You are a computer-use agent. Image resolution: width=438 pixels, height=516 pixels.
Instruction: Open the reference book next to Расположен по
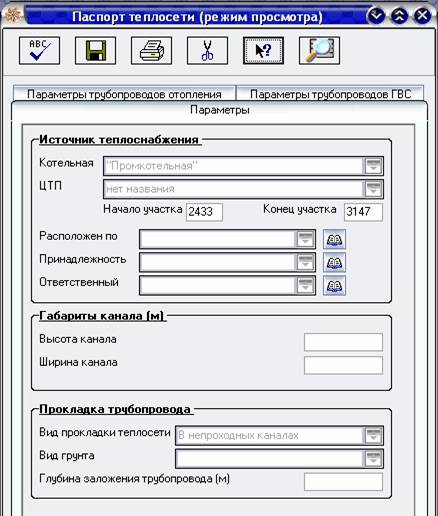click(334, 239)
